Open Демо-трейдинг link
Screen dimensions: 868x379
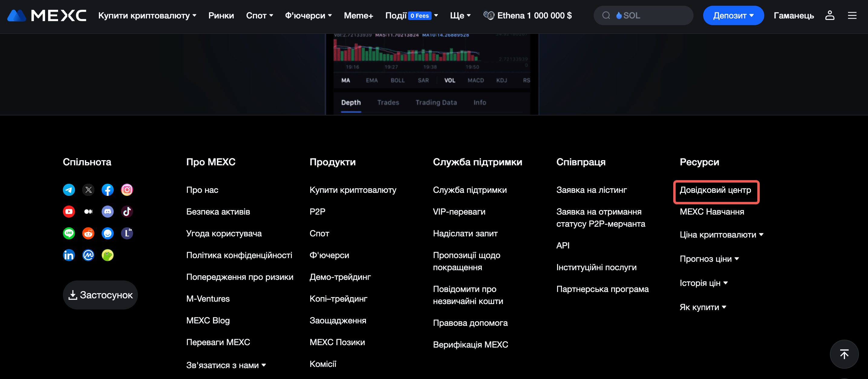[x=340, y=277]
